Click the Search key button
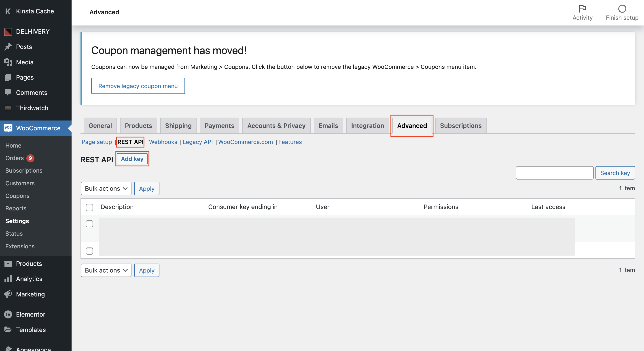Image resolution: width=644 pixels, height=351 pixels. point(615,173)
